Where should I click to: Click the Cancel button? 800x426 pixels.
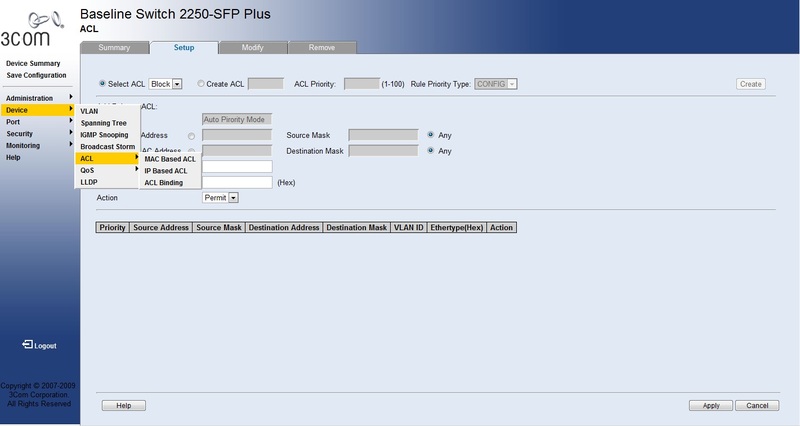point(757,405)
